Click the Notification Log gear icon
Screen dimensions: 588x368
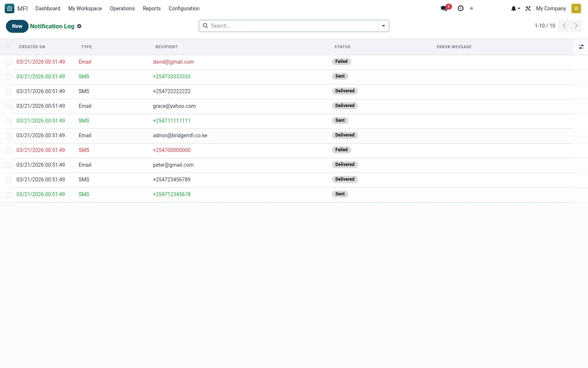[x=79, y=26]
